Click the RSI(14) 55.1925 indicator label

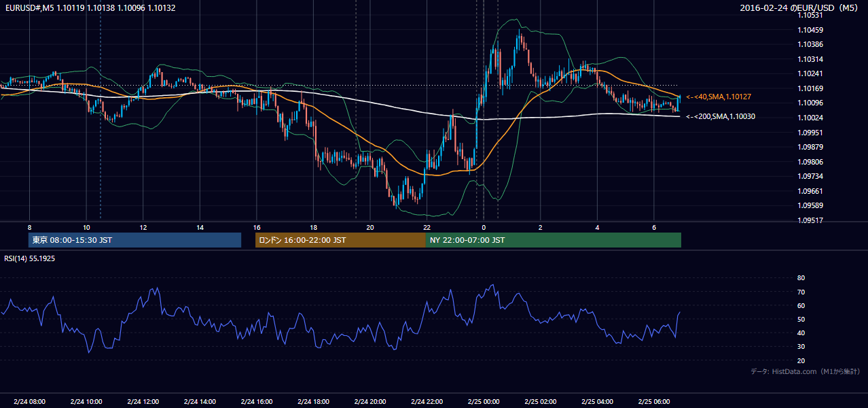pyautogui.click(x=30, y=259)
